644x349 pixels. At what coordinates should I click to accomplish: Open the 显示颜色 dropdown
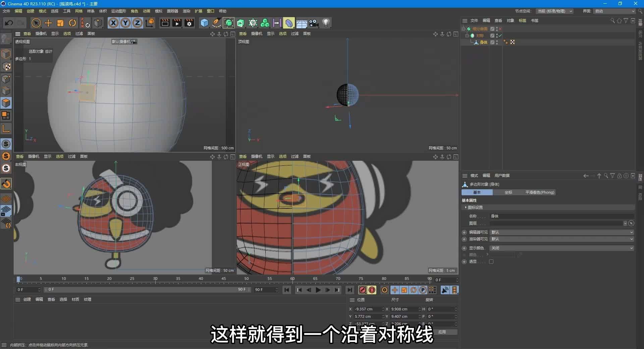pyautogui.click(x=562, y=248)
